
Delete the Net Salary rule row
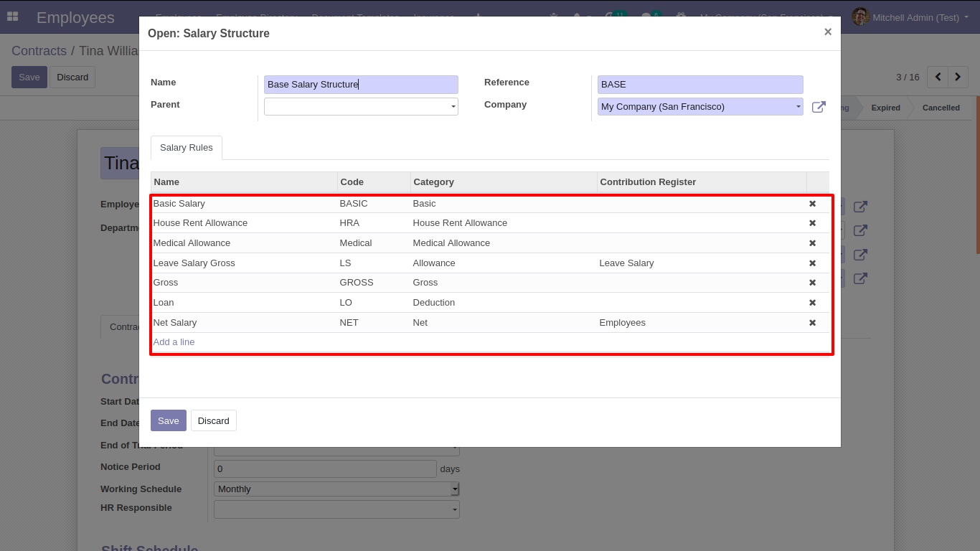click(x=812, y=323)
